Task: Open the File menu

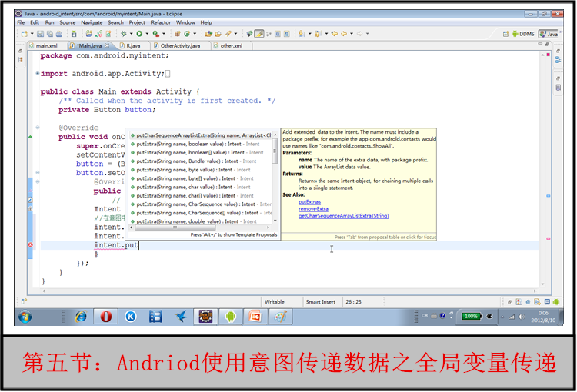Action: pos(21,22)
